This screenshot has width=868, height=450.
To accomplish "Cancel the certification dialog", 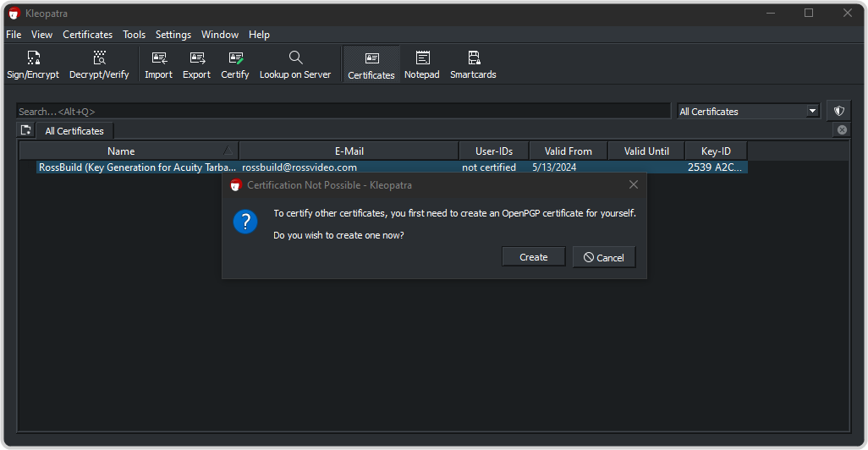I will pos(604,257).
